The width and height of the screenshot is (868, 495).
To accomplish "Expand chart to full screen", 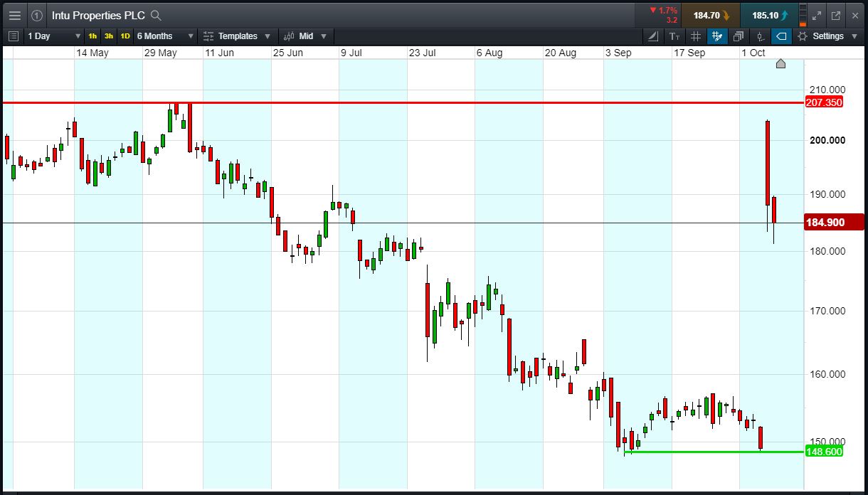I will point(817,15).
